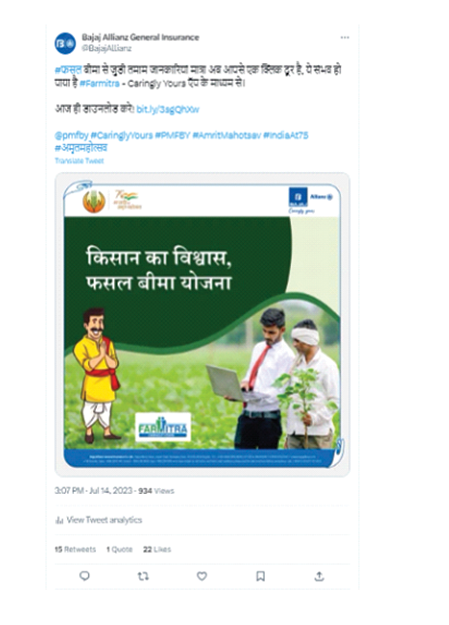Click the reply speech bubble icon
This screenshot has height=625, width=449.
(x=85, y=576)
